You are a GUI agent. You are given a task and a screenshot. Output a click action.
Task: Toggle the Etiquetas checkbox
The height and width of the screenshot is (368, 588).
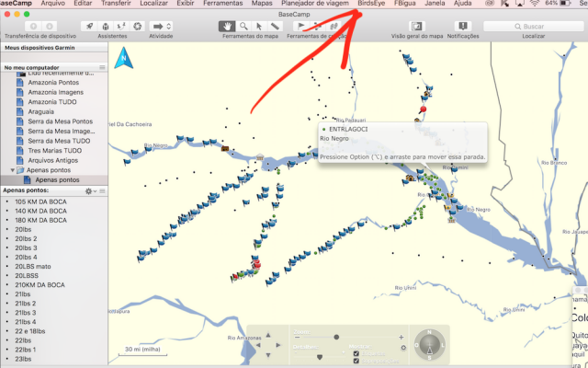(356, 353)
